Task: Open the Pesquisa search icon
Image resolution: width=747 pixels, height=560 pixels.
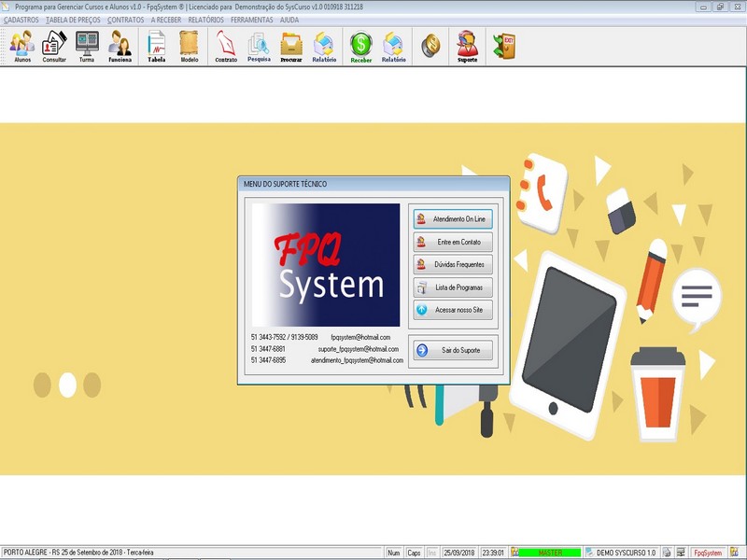Action: pos(259,46)
